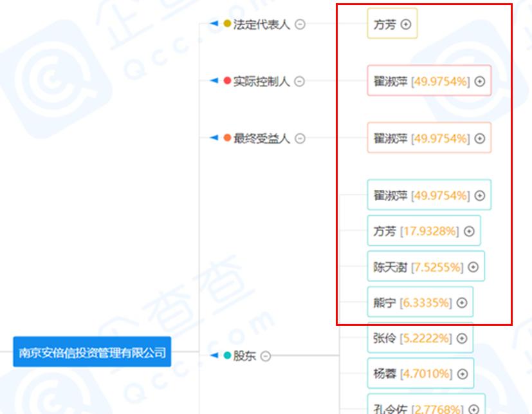Collapse the 最终受益人 branch
This screenshot has height=414, width=532.
tap(300, 138)
